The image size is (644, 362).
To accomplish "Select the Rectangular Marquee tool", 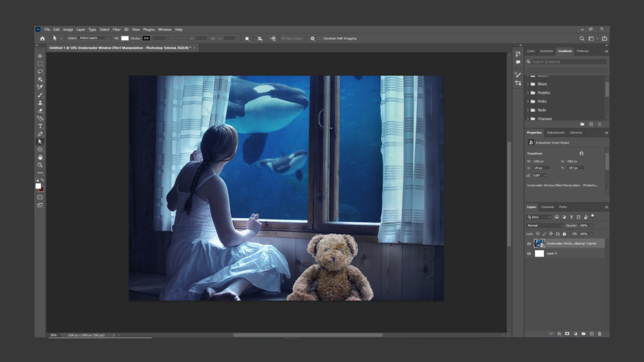I will tap(40, 63).
